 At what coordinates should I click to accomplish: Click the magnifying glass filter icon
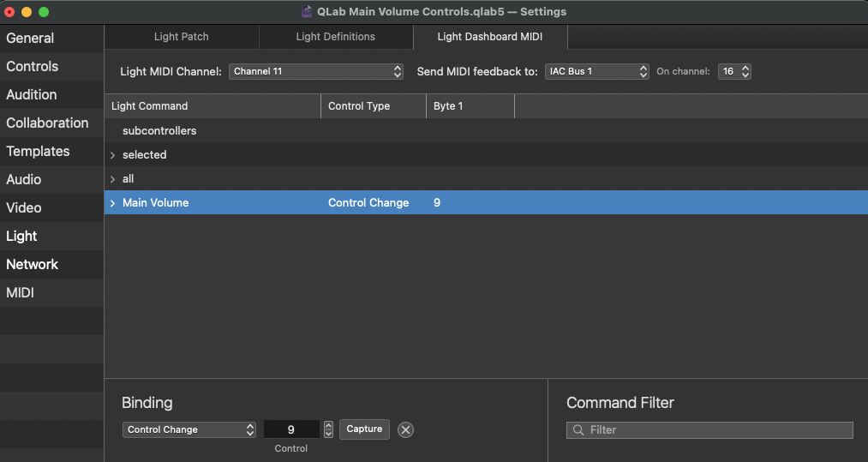(578, 430)
